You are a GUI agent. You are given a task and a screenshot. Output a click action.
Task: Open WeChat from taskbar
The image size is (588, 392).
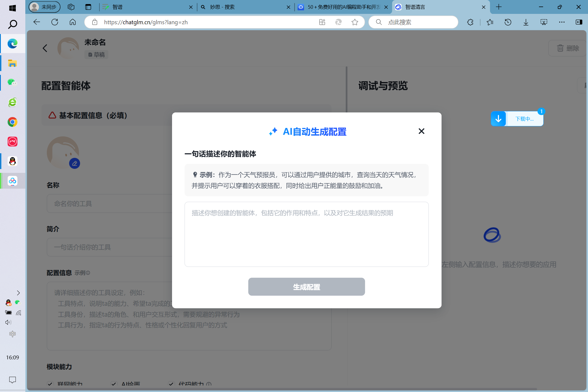click(x=13, y=82)
